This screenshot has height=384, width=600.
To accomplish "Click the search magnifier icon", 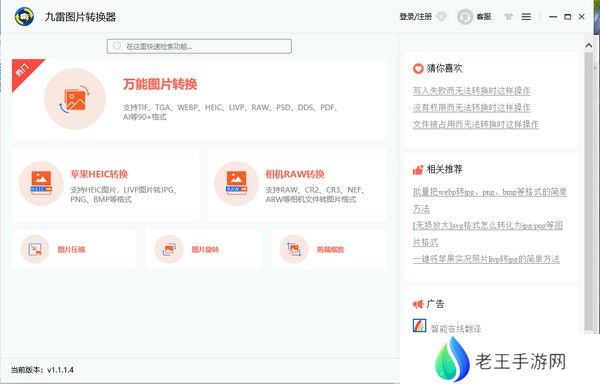I will [117, 46].
